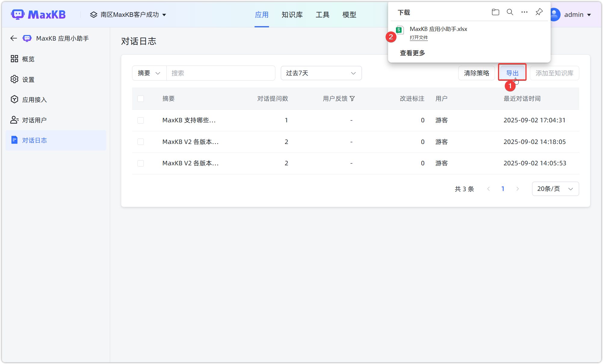Open the folder icon in downloads popup
This screenshot has height=364, width=603.
pos(495,12)
